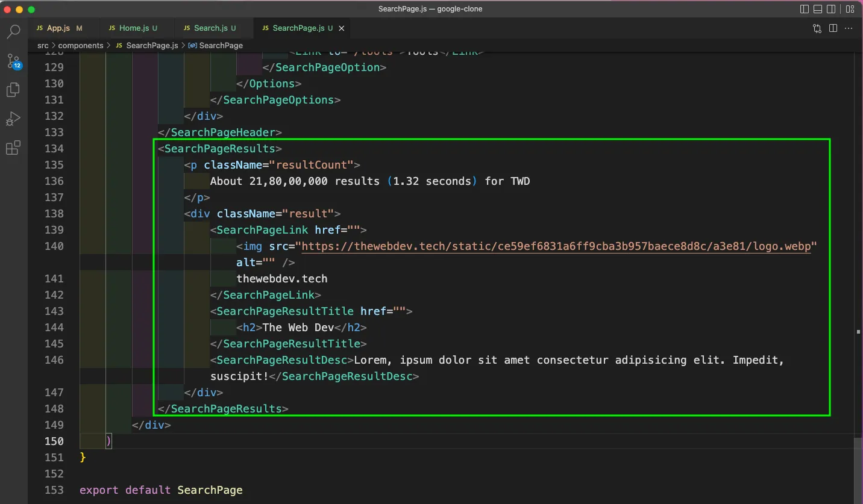The height and width of the screenshot is (504, 863).
Task: Click the src breadcrumb
Action: coord(43,45)
